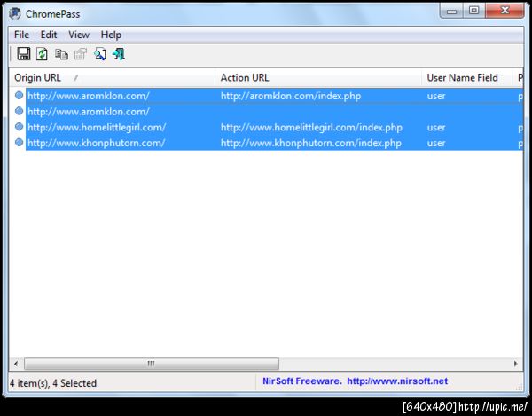Maximize the ChromePass window
The width and height of the screenshot is (532, 416).
474,11
